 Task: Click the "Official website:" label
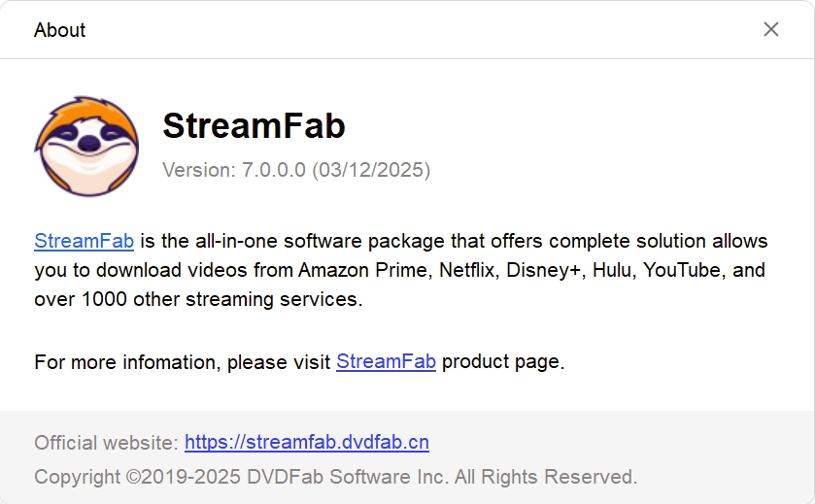106,443
